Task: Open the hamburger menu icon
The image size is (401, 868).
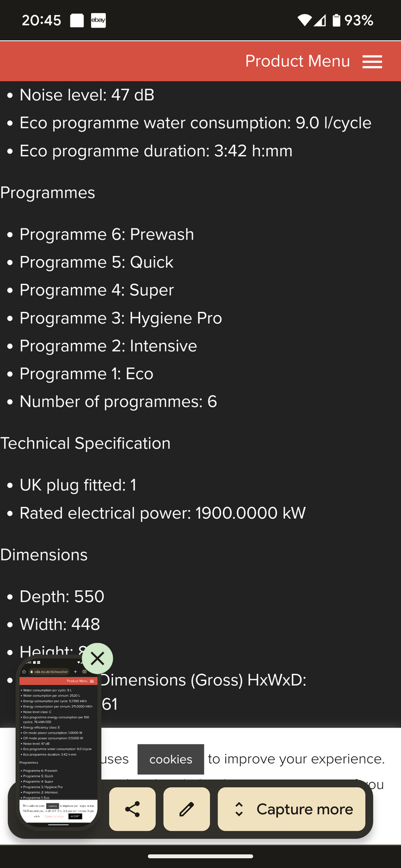Action: tap(372, 62)
